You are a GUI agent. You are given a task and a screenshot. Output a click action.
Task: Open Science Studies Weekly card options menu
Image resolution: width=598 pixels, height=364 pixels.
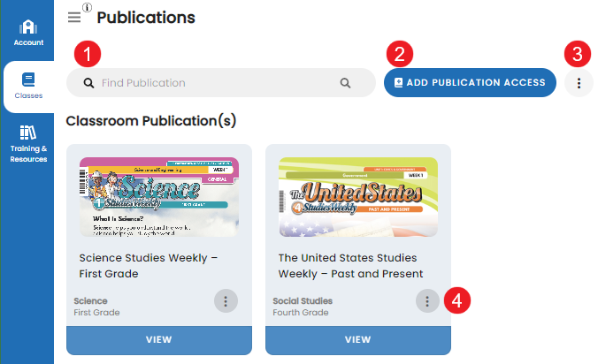pos(226,301)
